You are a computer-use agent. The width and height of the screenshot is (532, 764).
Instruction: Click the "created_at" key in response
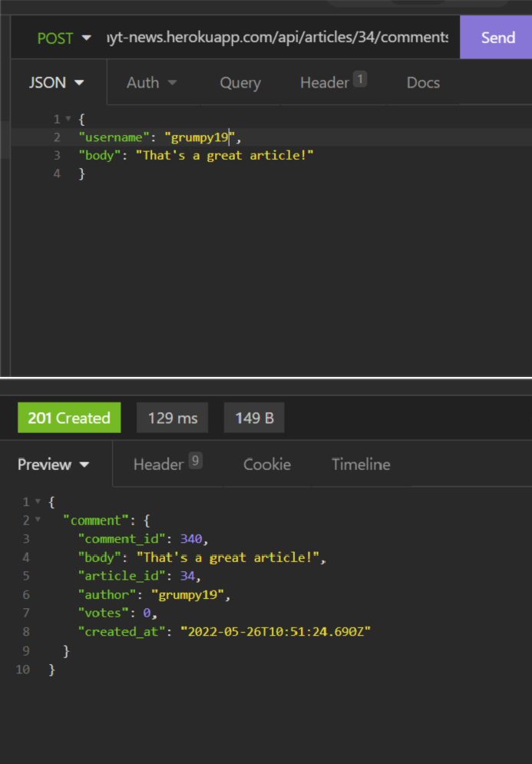point(122,632)
